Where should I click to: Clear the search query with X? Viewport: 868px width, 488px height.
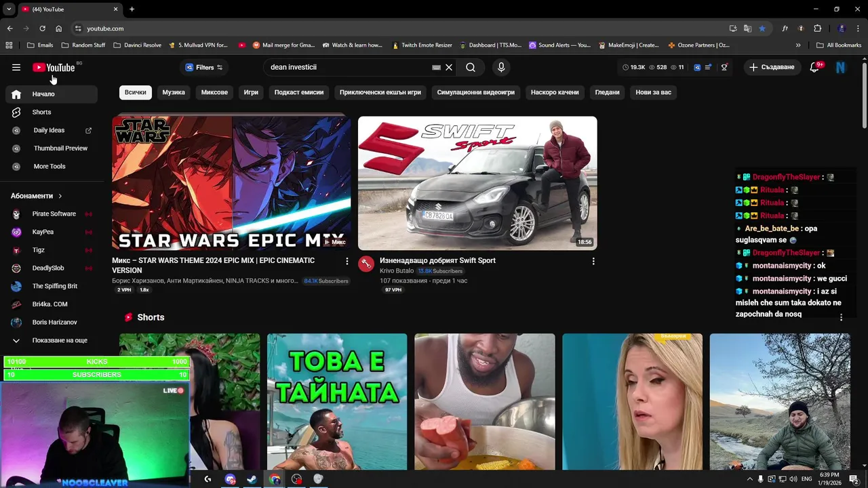[449, 67]
